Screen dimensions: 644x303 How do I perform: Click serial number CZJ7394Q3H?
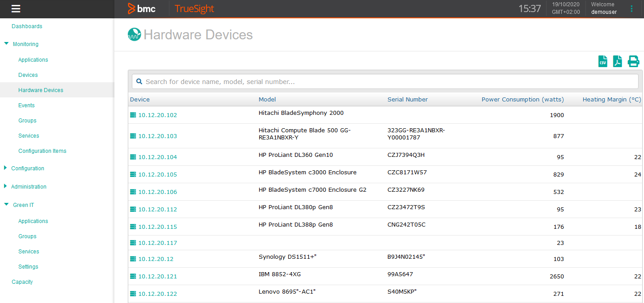406,155
